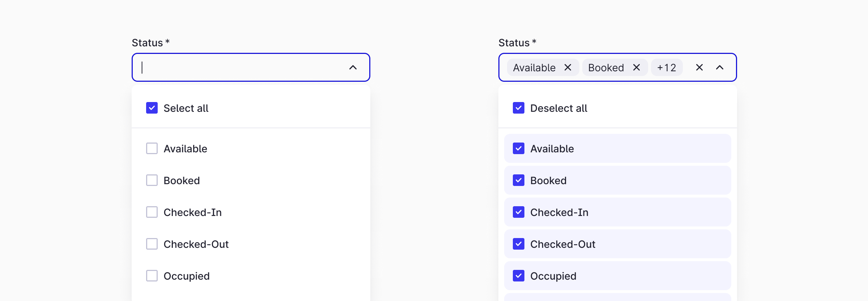
Task: Check the Checked-Out box in left list
Action: tap(152, 244)
